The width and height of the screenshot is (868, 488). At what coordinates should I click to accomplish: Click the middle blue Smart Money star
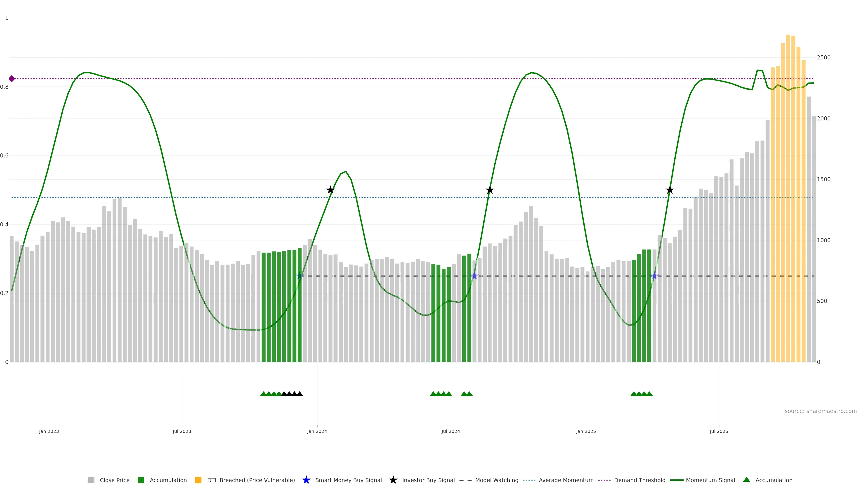474,276
